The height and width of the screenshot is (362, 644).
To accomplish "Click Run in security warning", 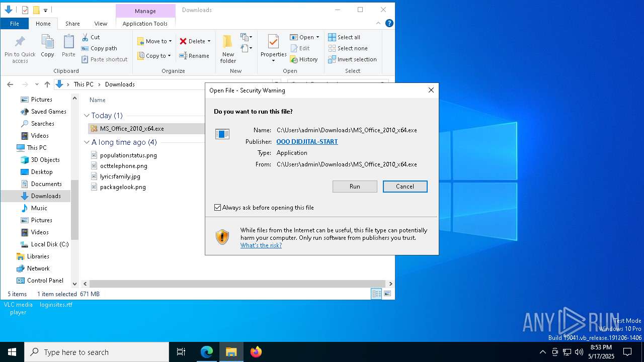I will click(x=355, y=187).
